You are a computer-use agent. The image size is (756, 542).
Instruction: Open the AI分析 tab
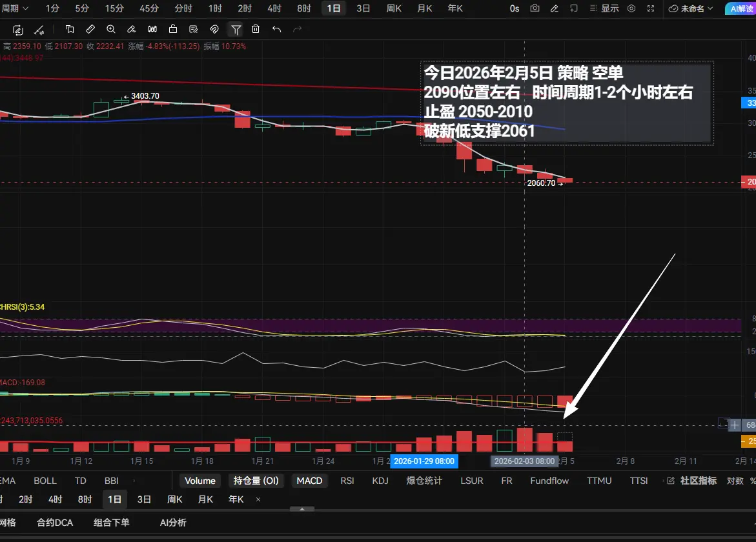[173, 523]
